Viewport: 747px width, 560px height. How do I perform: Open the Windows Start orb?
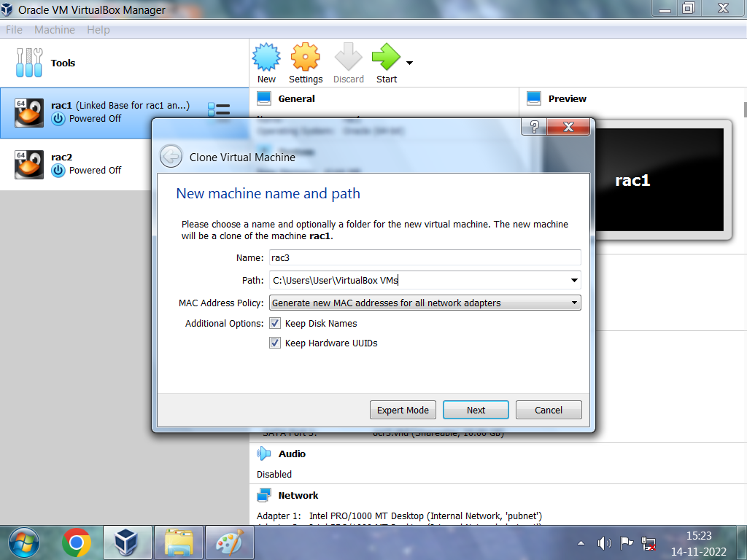point(24,542)
